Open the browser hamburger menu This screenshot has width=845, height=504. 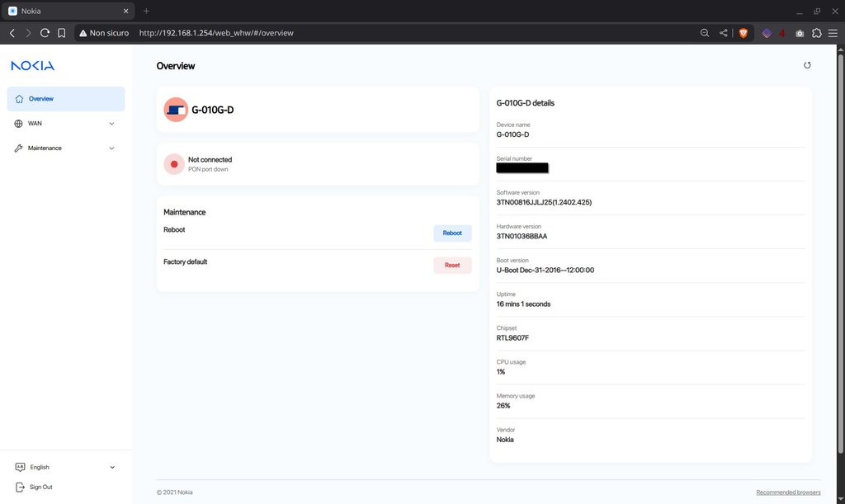[833, 33]
